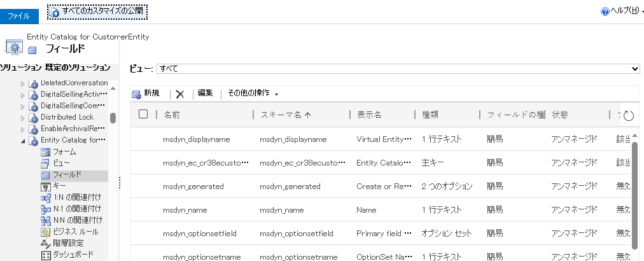Select the msdyn_generated row name

[x=193, y=187]
